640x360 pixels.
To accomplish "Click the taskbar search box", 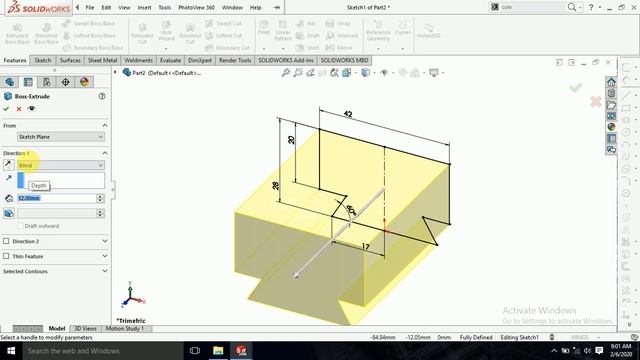I will [102, 351].
